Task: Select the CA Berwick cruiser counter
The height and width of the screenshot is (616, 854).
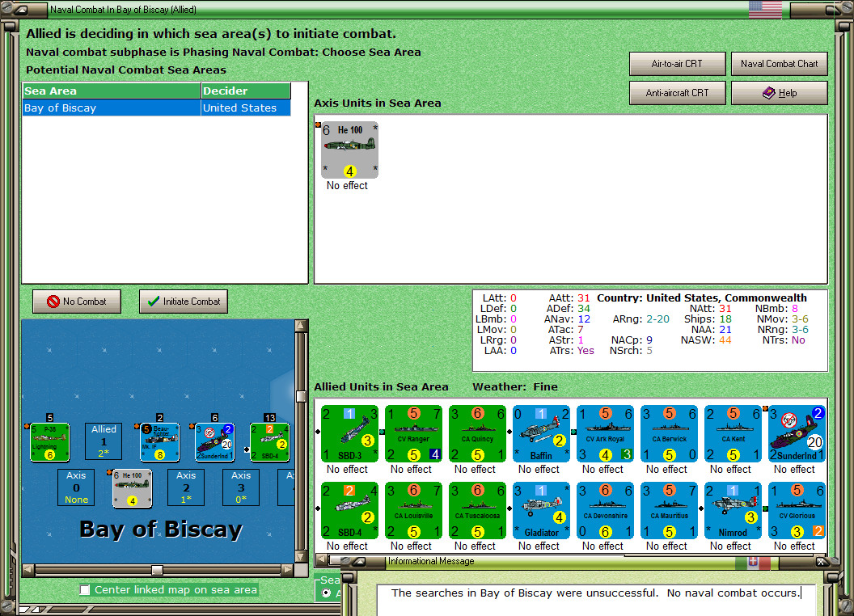Action: tap(669, 433)
